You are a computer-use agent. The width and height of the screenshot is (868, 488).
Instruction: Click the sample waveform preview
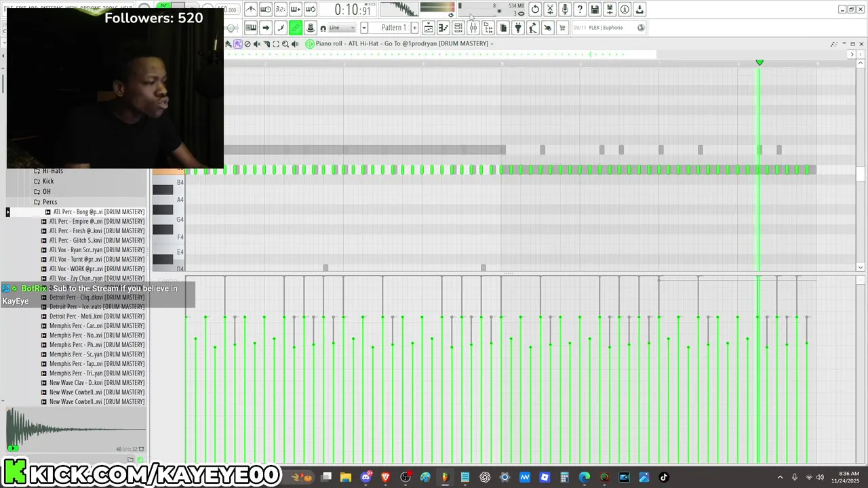(x=76, y=429)
